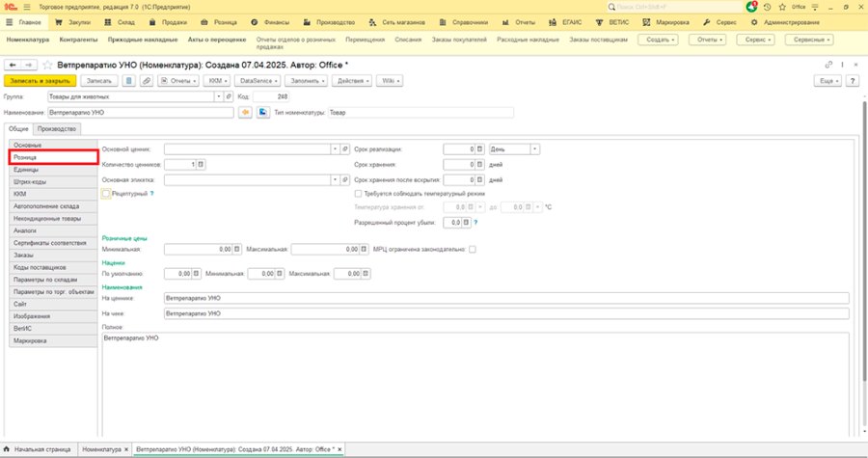Close the Номенклатура bottom tab
The width and height of the screenshot is (868, 458).
(x=126, y=449)
